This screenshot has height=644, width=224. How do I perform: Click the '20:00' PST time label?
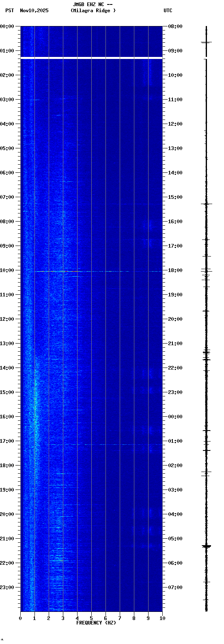7,514
